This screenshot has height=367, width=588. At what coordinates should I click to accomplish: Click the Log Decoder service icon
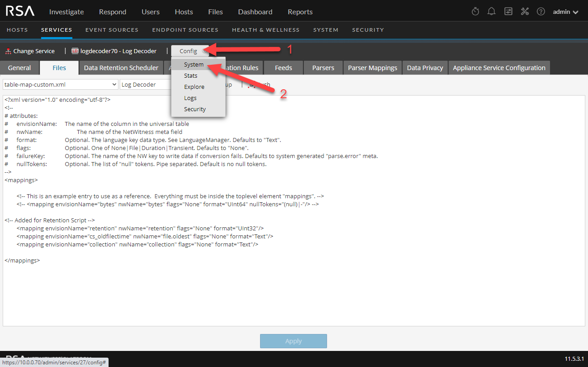75,51
